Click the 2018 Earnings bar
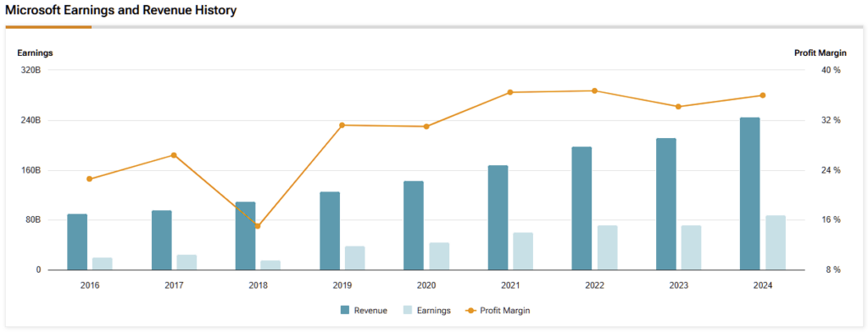The height and width of the screenshot is (332, 868). click(x=270, y=265)
